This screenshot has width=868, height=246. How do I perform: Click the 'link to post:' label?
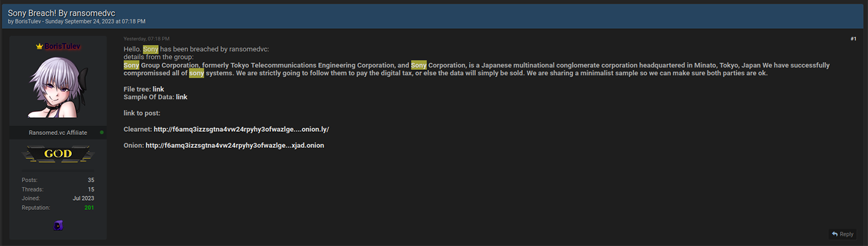pyautogui.click(x=142, y=113)
